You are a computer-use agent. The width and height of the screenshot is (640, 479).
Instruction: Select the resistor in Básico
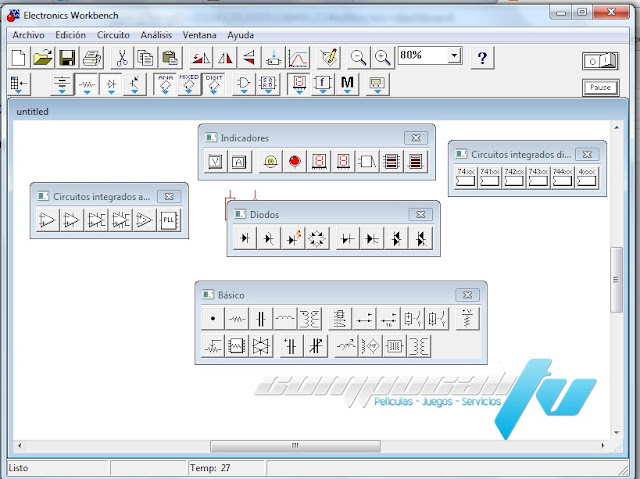(x=237, y=319)
